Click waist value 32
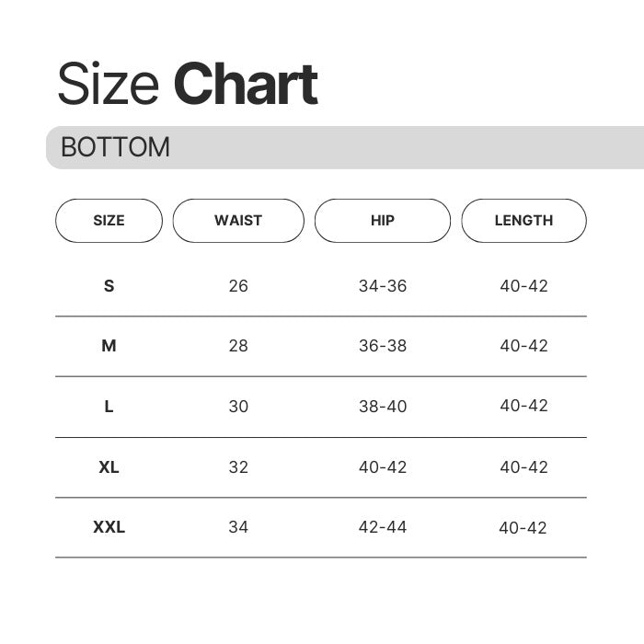The image size is (644, 644). (238, 467)
